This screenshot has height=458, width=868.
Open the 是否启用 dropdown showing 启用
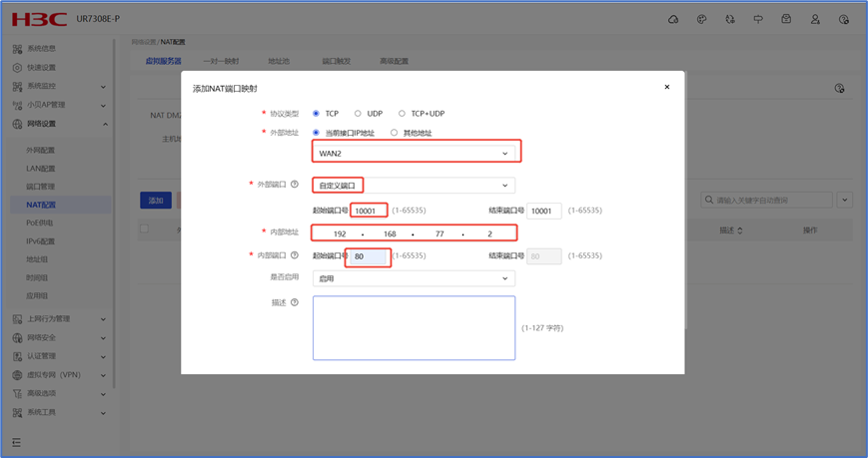point(415,278)
